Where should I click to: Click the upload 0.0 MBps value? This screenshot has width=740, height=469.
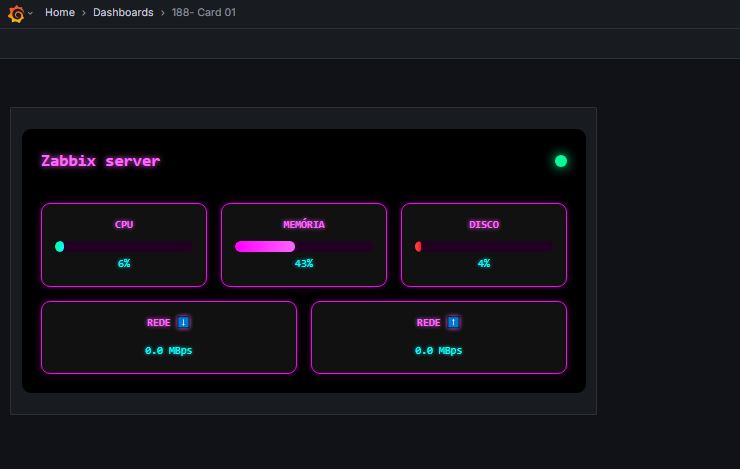click(x=438, y=351)
